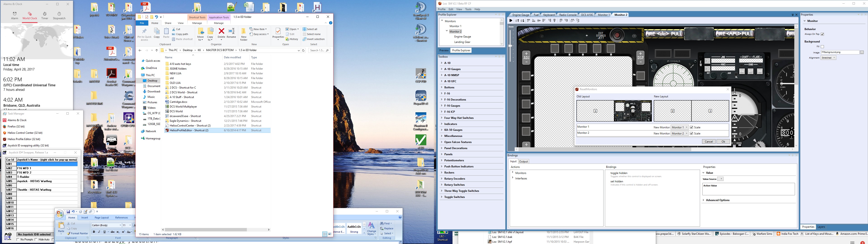Screen dimensions: 868x244
Task: Click Format Painter in Word ribbon
Action: point(77,233)
